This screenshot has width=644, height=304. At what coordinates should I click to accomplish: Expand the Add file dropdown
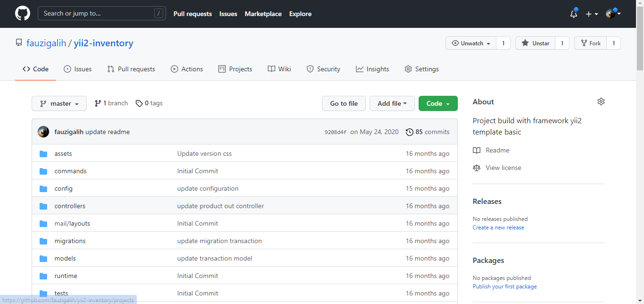392,103
